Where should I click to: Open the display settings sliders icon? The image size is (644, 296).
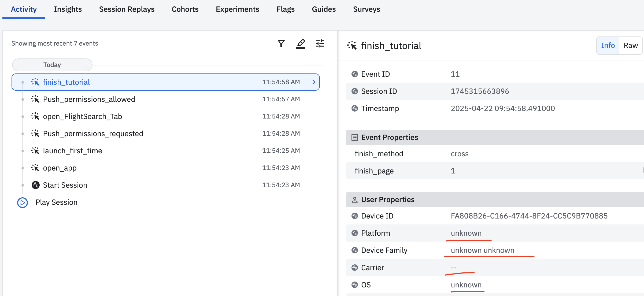[320, 43]
